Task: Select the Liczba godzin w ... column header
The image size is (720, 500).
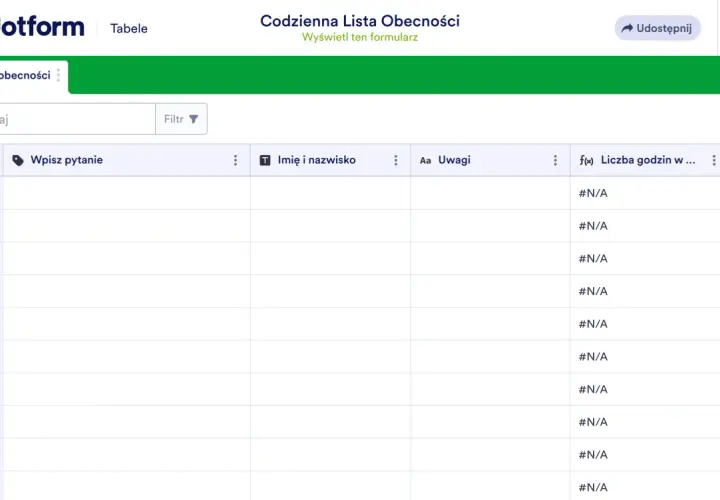Action: (645, 160)
